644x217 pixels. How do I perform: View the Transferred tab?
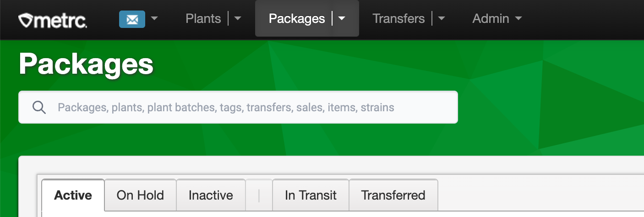393,195
